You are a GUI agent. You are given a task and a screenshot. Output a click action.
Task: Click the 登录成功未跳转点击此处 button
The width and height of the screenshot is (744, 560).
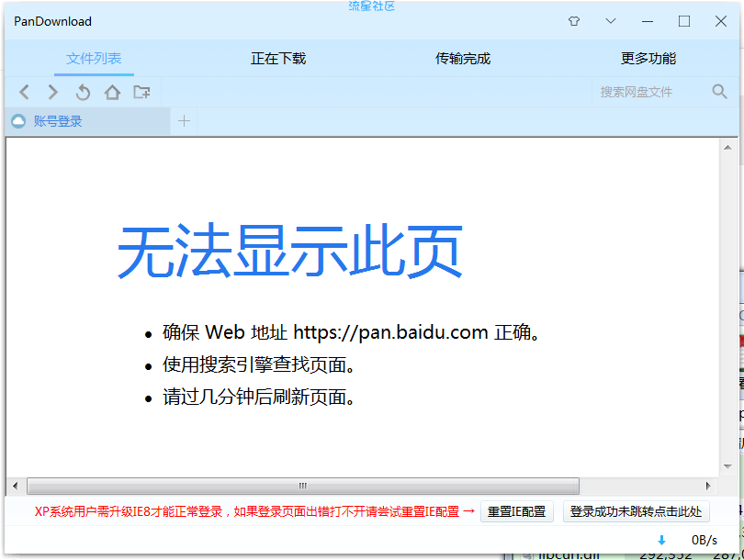[x=636, y=511]
